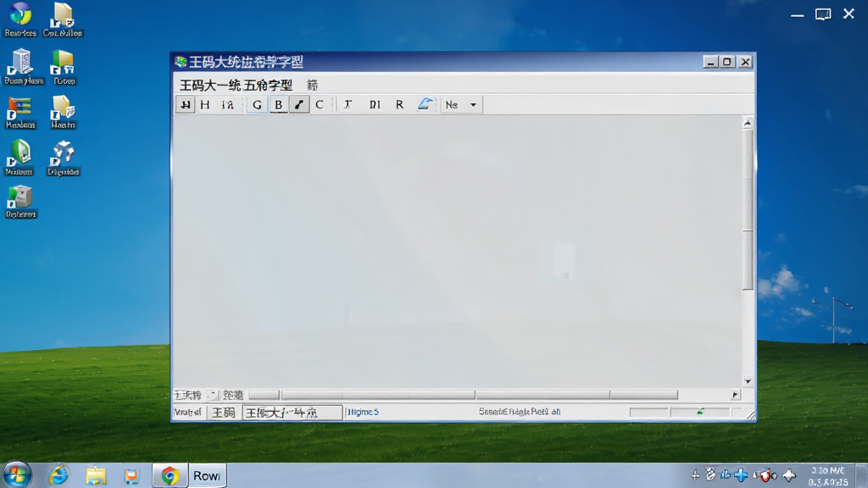This screenshot has height=488, width=868.
Task: Click the blue cross system tray icon
Action: tap(741, 474)
